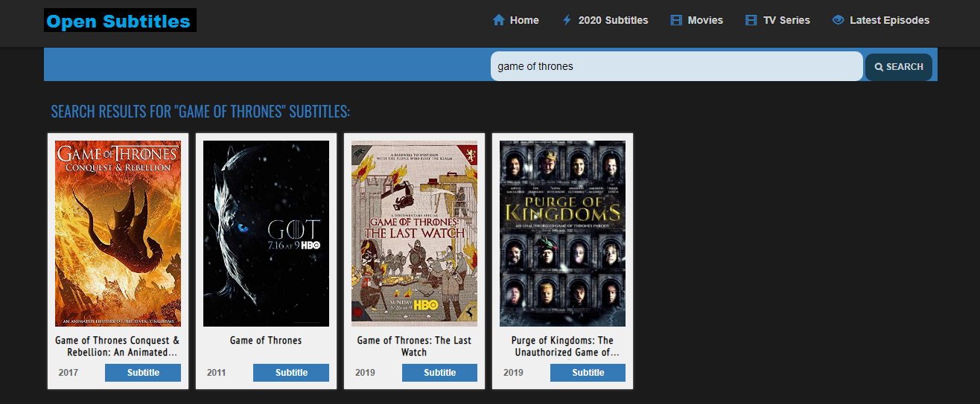The width and height of the screenshot is (980, 404).
Task: Click Subtitle button for Purge of Kingdoms
Action: coord(588,373)
